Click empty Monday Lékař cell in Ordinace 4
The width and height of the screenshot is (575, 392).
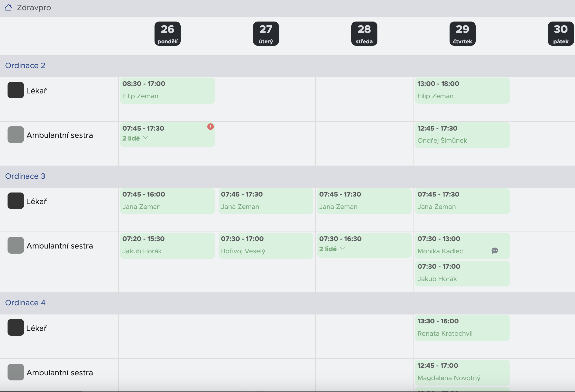click(x=168, y=337)
